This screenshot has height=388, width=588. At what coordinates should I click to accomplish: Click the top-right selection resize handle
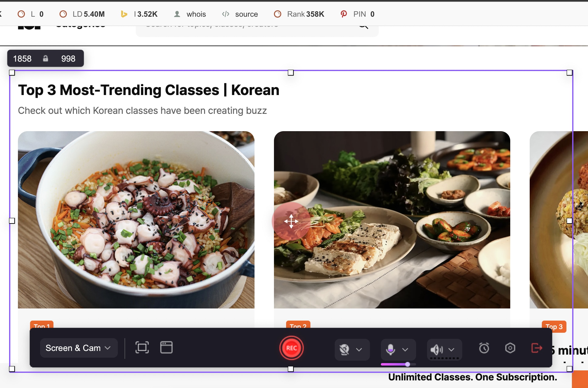click(x=569, y=73)
